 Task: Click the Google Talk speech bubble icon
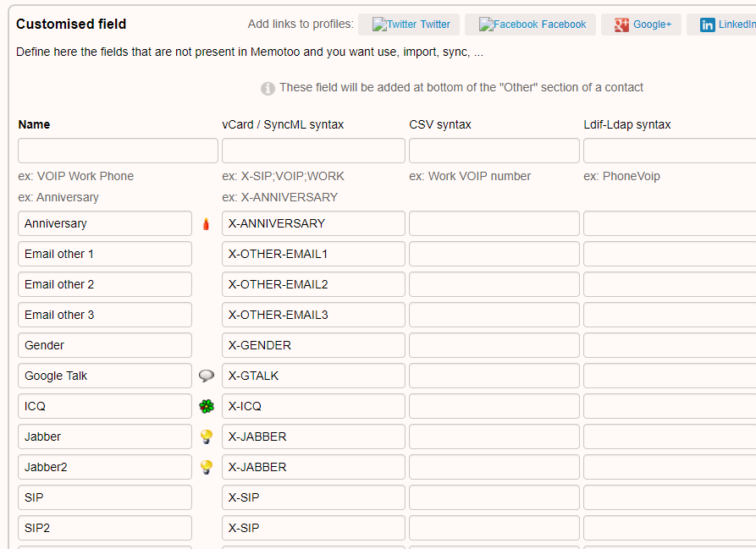(207, 376)
